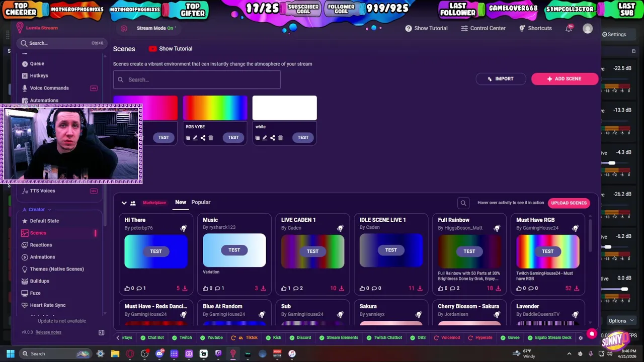Open Themes (Native Scenes) in sidebar
The width and height of the screenshot is (644, 362).
(x=56, y=269)
